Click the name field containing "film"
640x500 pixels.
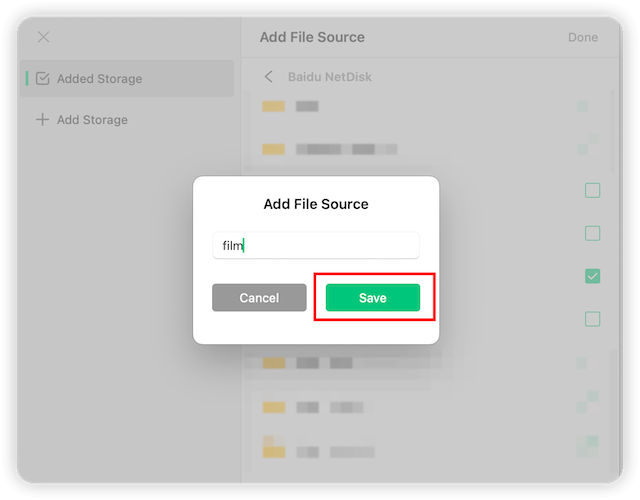pyautogui.click(x=315, y=245)
